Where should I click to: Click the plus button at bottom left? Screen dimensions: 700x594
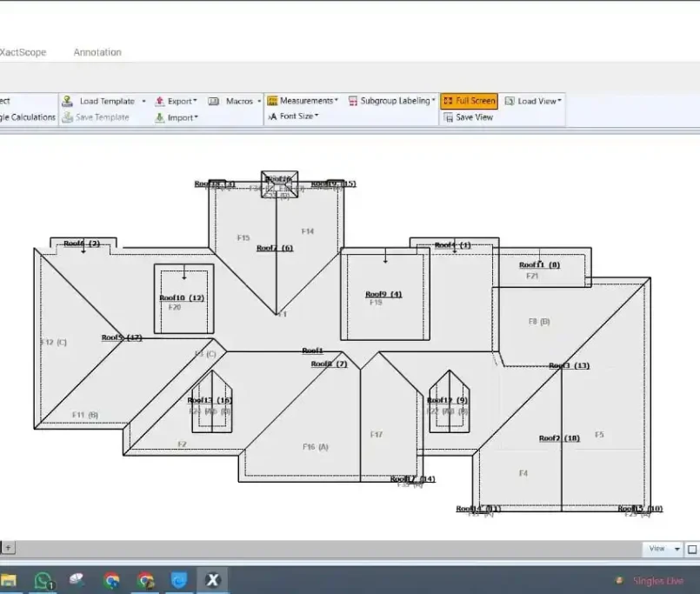click(9, 548)
